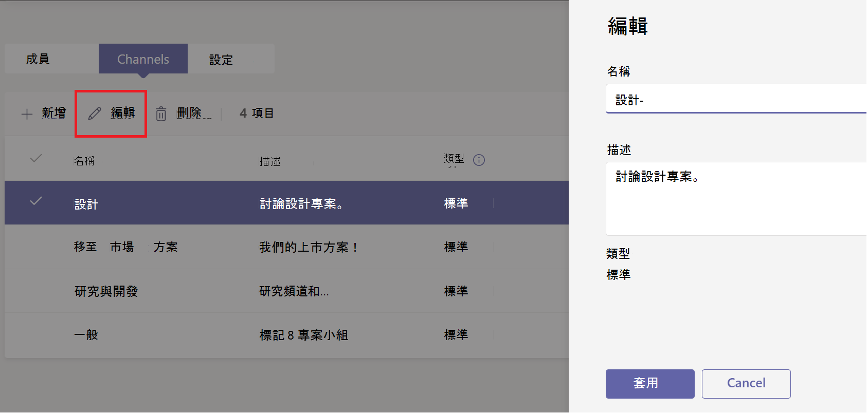Screen dimensions: 868x413
Task: Select the 移至 市場 方案 channel row
Action: (x=286, y=247)
